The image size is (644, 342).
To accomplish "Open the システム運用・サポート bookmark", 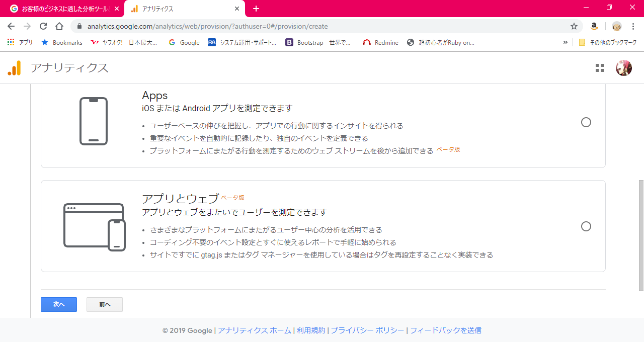I will coord(242,43).
